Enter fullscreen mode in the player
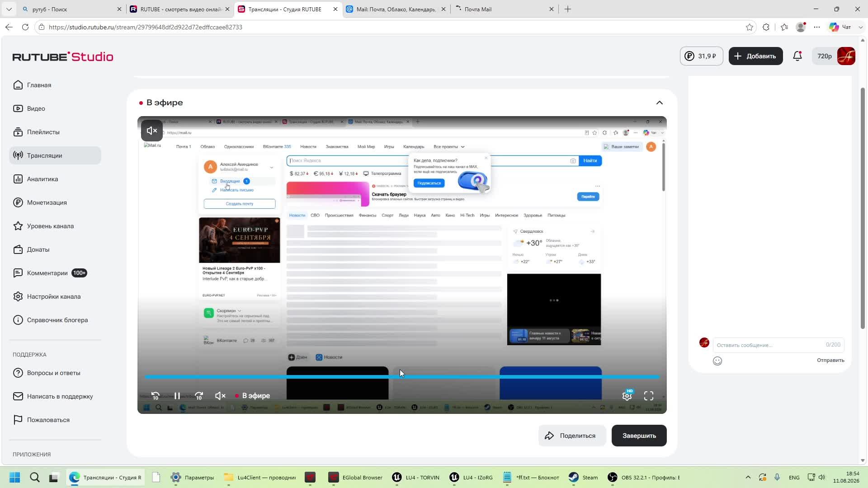Image resolution: width=868 pixels, height=488 pixels. coord(649,396)
